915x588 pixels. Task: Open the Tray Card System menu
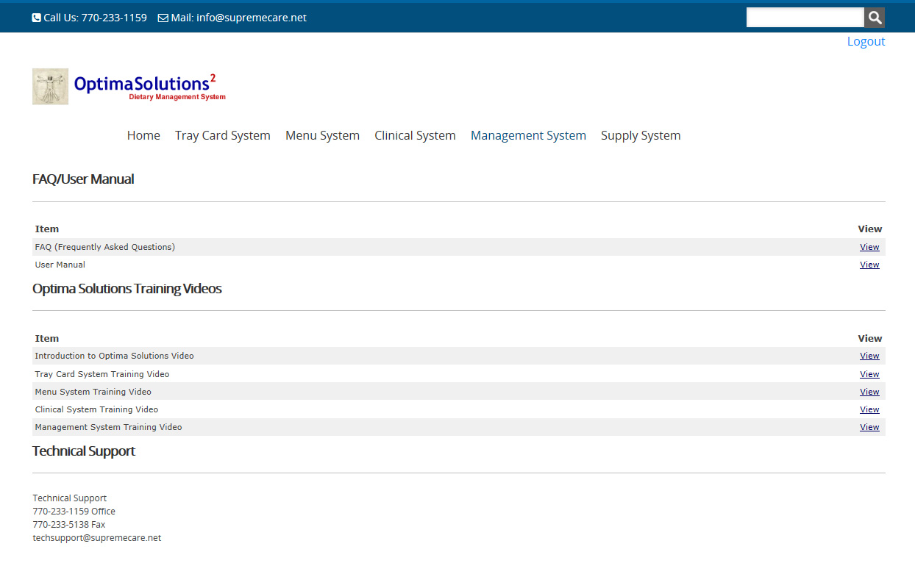(x=223, y=135)
